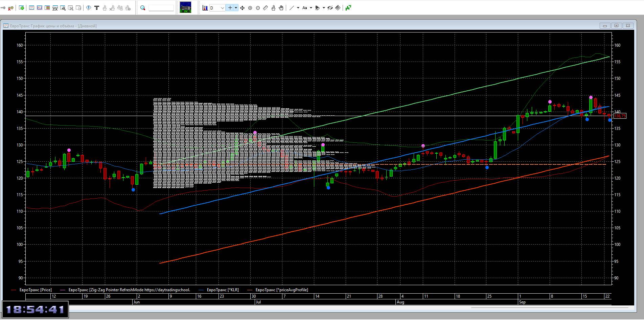Select the pointing-hand tool next to the ruler
This screenshot has width=644, height=320.
pos(273,8)
